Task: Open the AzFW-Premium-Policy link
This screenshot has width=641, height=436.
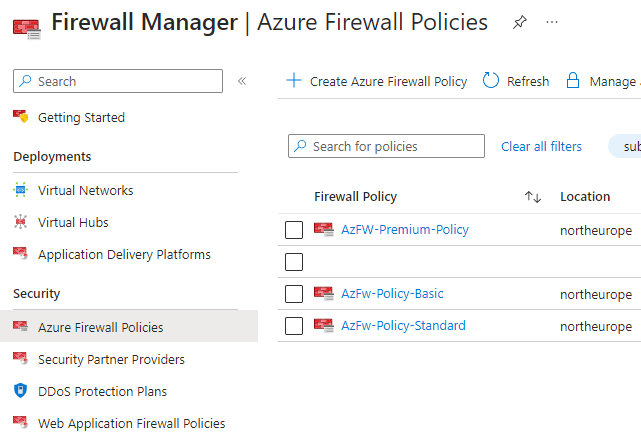Action: click(404, 230)
